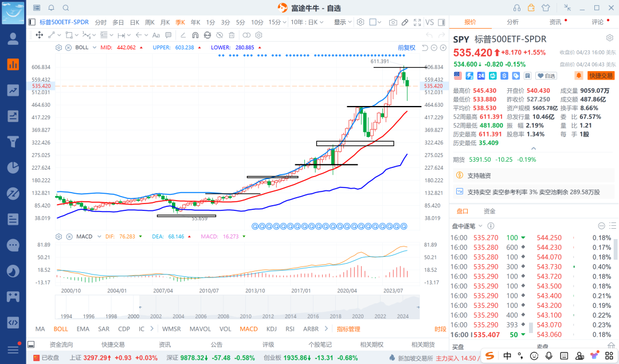The height and width of the screenshot is (364, 619).
Task: Open the orange wallet icon
Action: (x=531, y=7)
